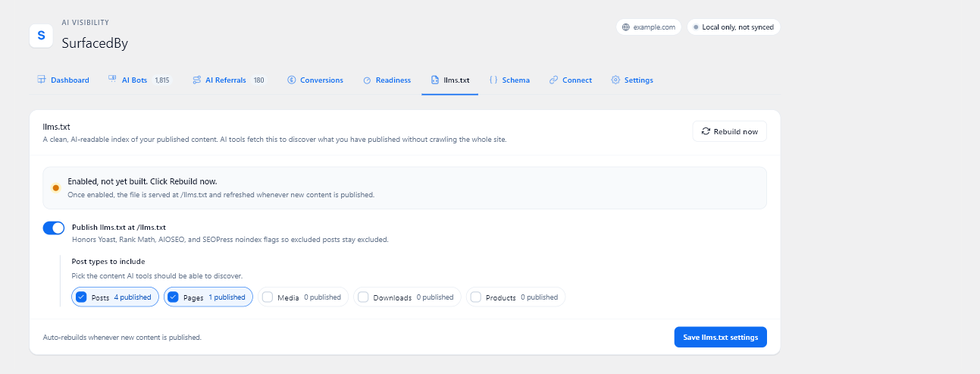The image size is (980, 374).
Task: Click the SurfacedBy title text
Action: 95,43
